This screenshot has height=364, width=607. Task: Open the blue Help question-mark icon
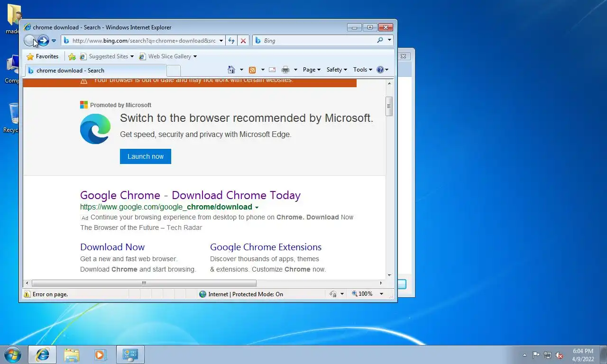pyautogui.click(x=380, y=70)
